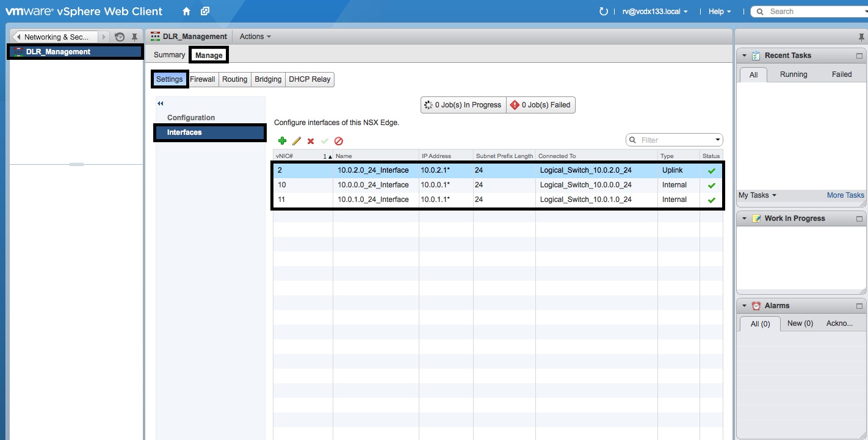Click the More Tasks link
The height and width of the screenshot is (440, 868).
[x=845, y=195]
